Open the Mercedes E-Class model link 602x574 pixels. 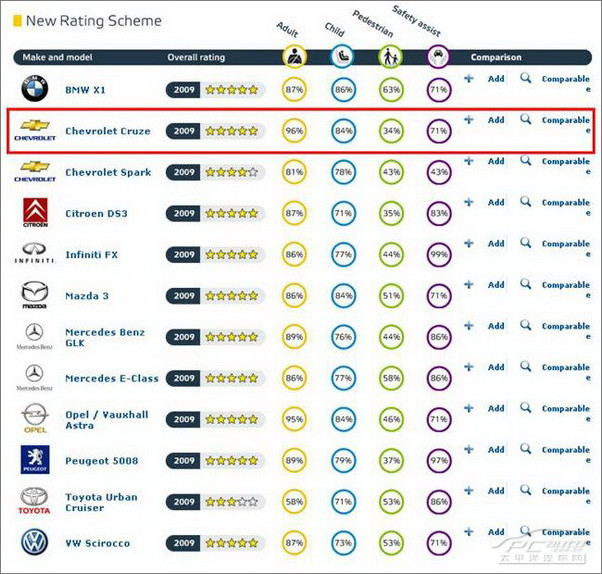[112, 379]
